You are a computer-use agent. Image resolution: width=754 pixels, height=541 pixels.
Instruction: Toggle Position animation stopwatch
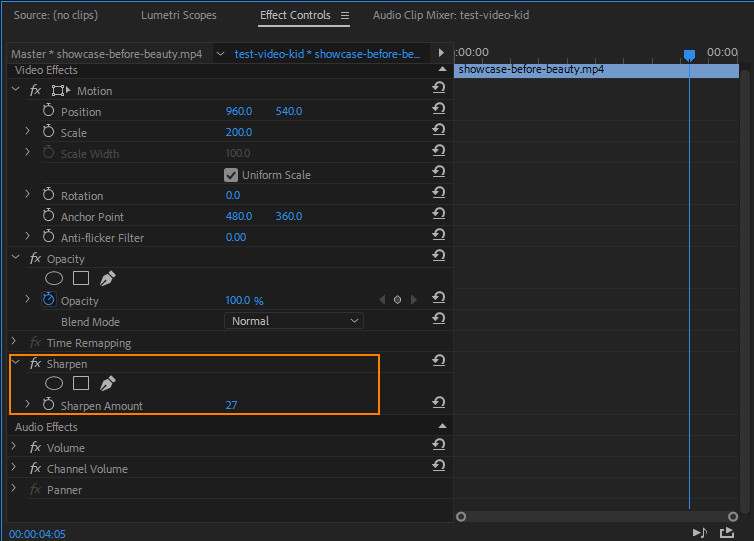(x=49, y=111)
